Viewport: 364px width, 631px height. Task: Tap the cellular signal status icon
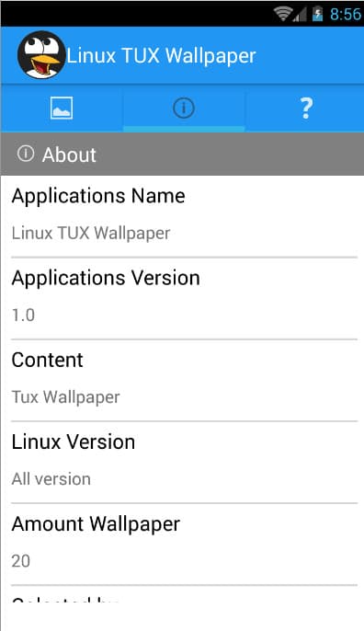pyautogui.click(x=300, y=15)
